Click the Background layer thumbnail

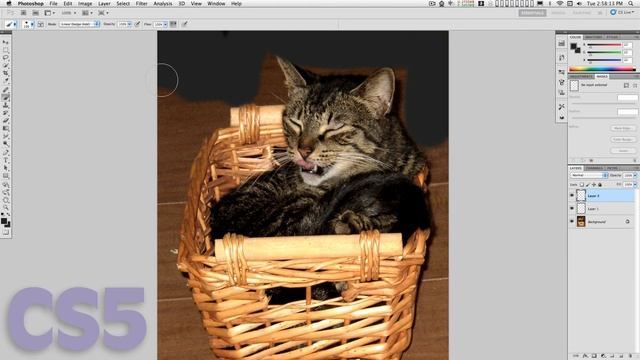[581, 221]
